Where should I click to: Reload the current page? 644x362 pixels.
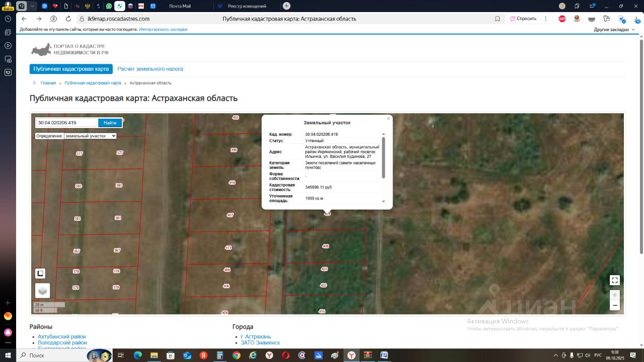68,19
